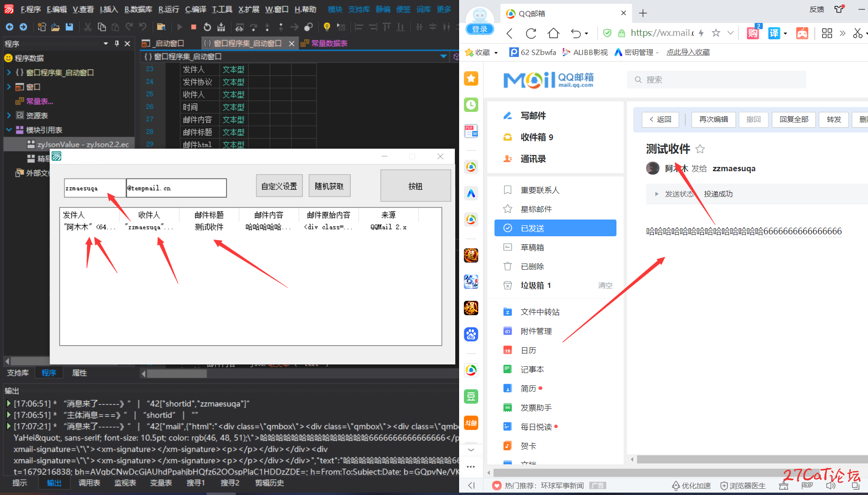Open the 收件箱 inbox folder
The height and width of the screenshot is (495, 868).
[537, 137]
